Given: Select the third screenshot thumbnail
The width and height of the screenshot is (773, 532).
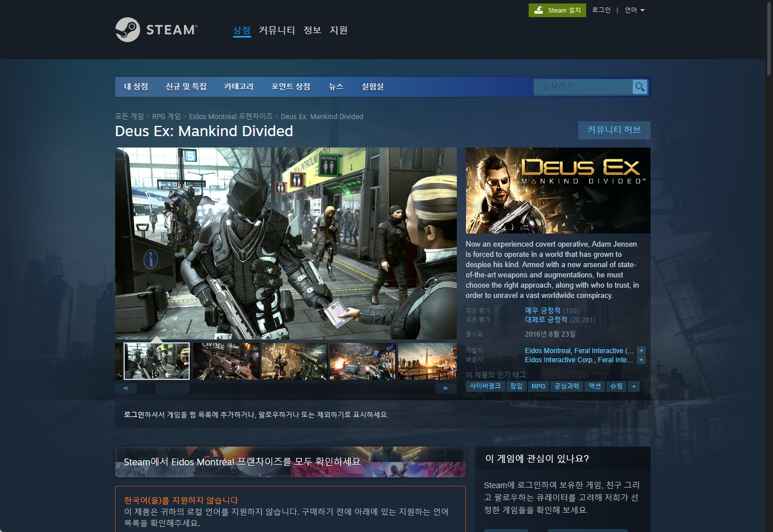Looking at the screenshot, I should 294,361.
